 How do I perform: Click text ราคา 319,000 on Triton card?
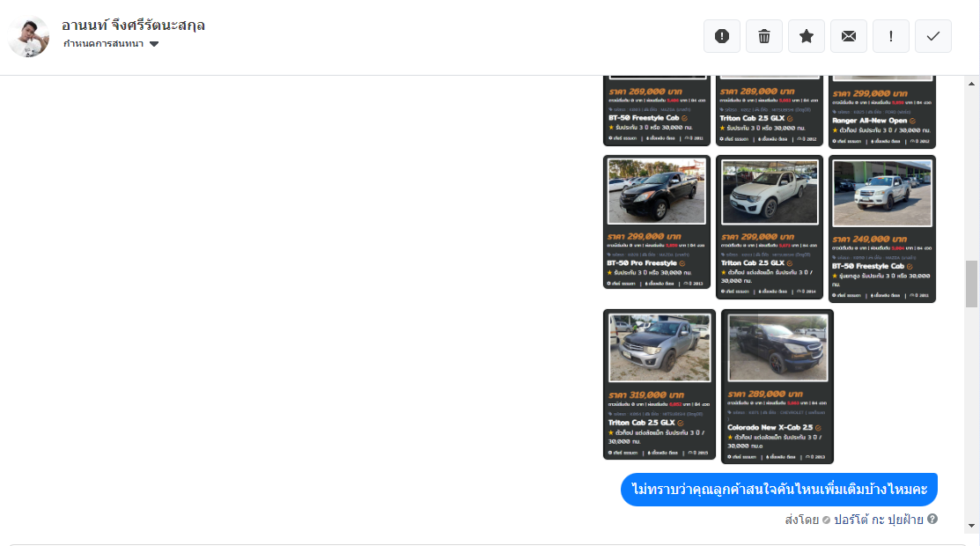[646, 395]
